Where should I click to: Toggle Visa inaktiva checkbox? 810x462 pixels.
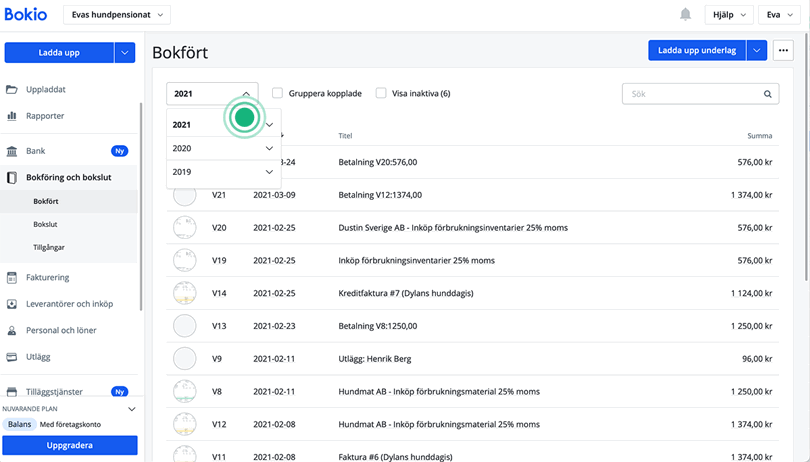pos(381,93)
